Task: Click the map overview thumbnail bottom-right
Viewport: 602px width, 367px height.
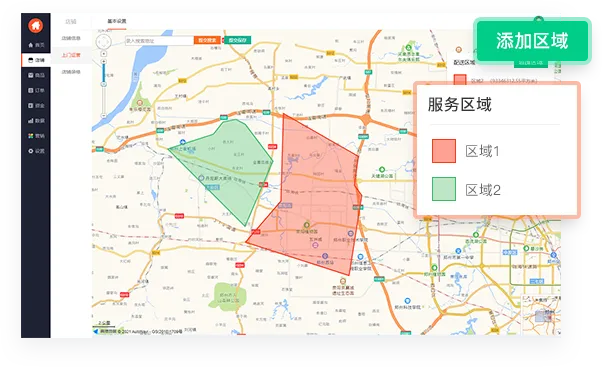Action: pyautogui.click(x=541, y=315)
